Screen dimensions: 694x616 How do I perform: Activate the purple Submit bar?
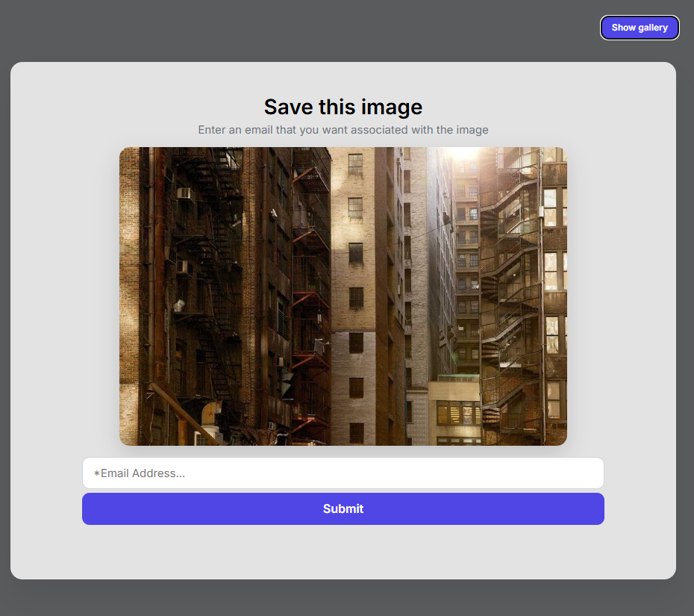coord(343,508)
